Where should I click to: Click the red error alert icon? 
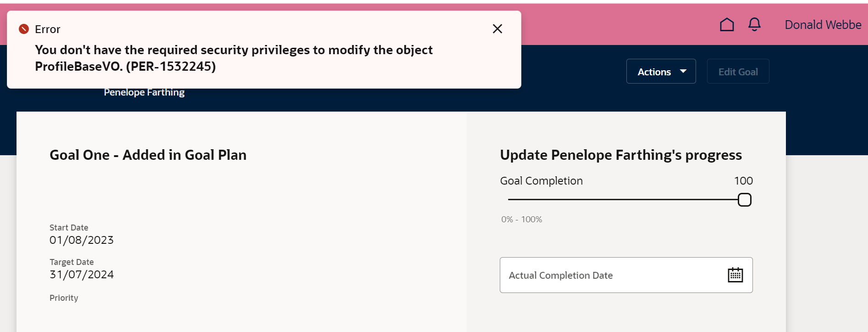pyautogui.click(x=25, y=28)
